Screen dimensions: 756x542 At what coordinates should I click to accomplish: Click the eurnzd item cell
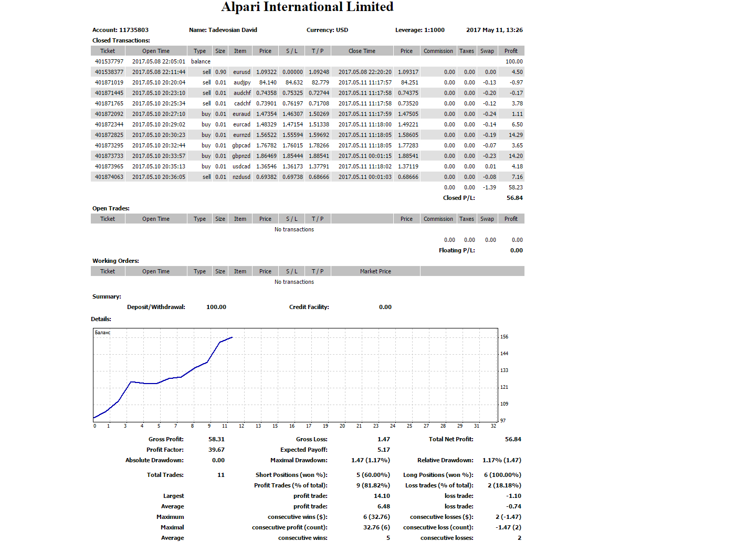pos(242,135)
